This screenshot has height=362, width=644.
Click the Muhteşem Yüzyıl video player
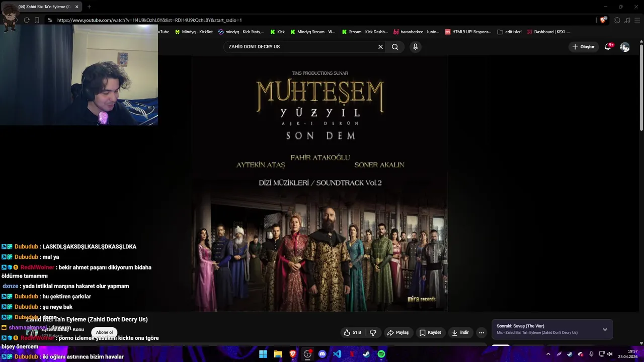coord(319,184)
